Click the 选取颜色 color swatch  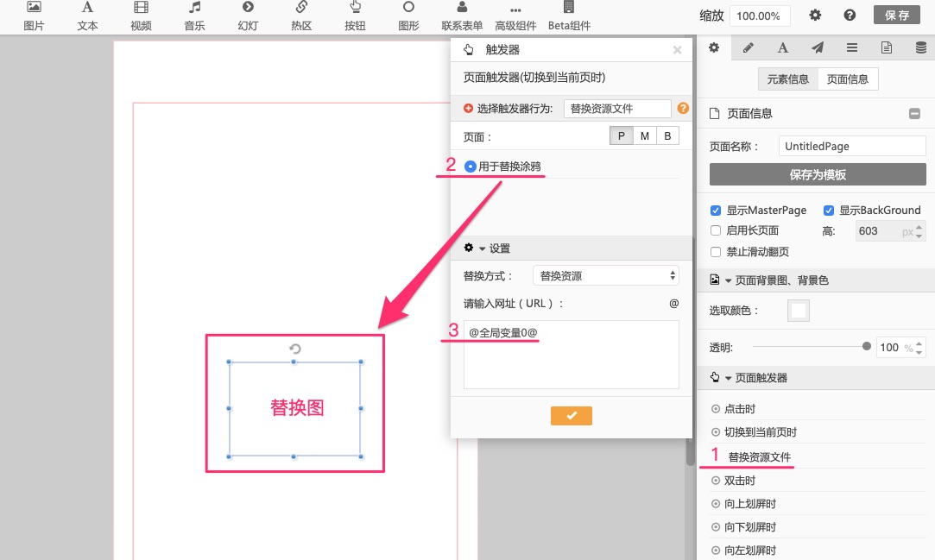[799, 311]
